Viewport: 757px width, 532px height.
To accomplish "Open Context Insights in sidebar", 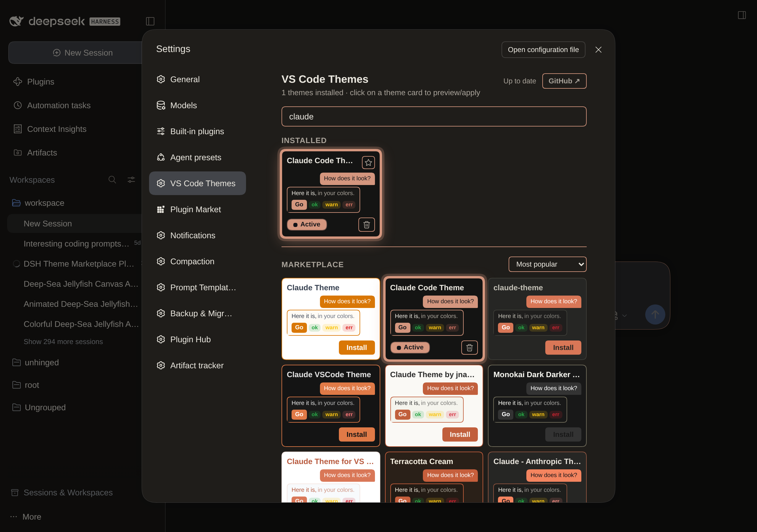I will point(50,129).
